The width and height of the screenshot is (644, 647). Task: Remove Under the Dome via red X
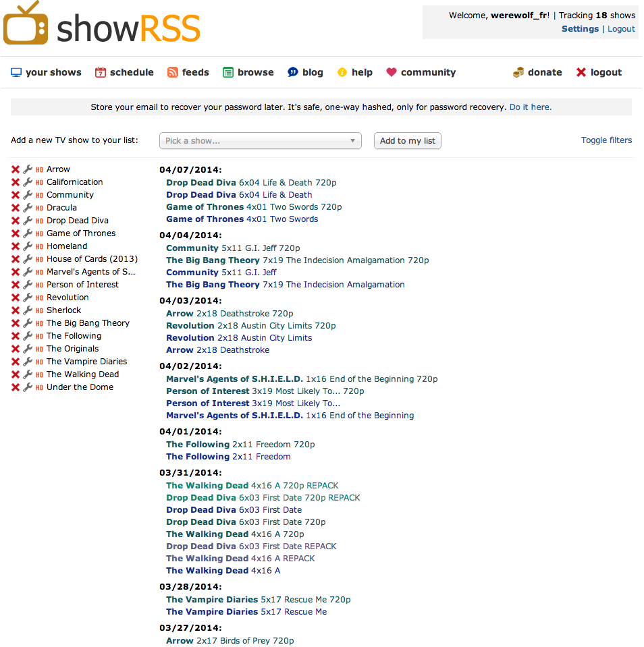pyautogui.click(x=16, y=387)
